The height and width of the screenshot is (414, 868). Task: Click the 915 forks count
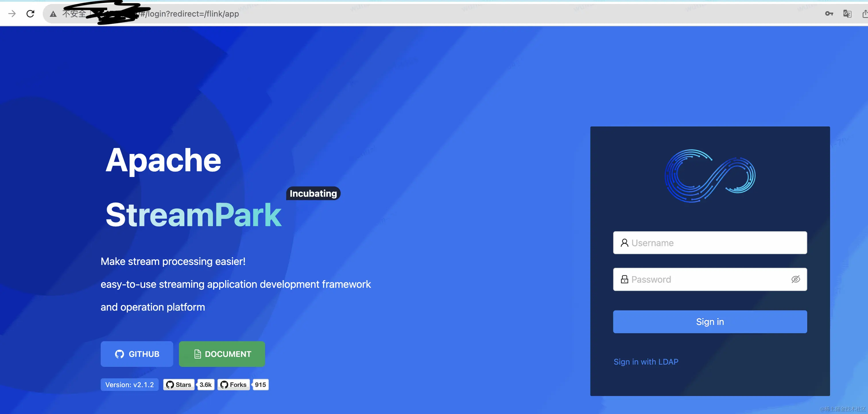coord(260,385)
